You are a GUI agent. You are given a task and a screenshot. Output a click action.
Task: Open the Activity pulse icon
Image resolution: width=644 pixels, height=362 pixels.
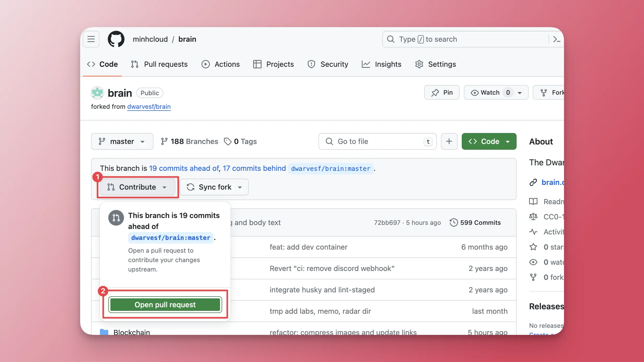(x=533, y=232)
